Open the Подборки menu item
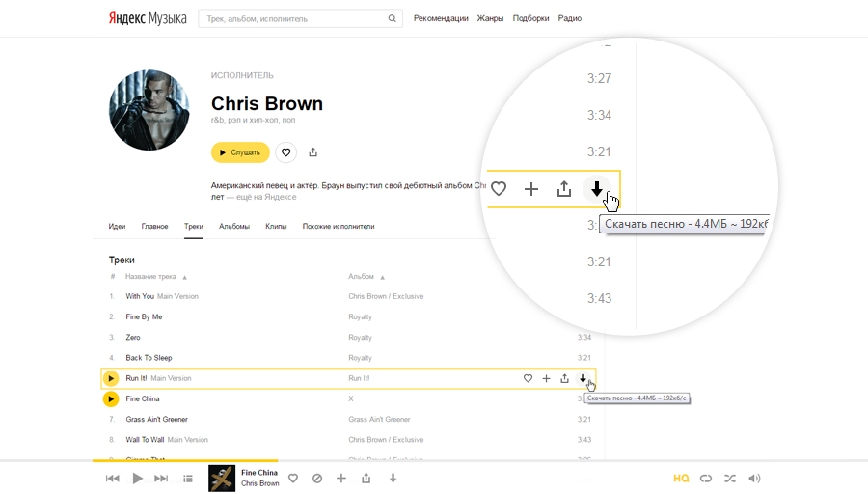Image resolution: width=868 pixels, height=494 pixels. (530, 18)
